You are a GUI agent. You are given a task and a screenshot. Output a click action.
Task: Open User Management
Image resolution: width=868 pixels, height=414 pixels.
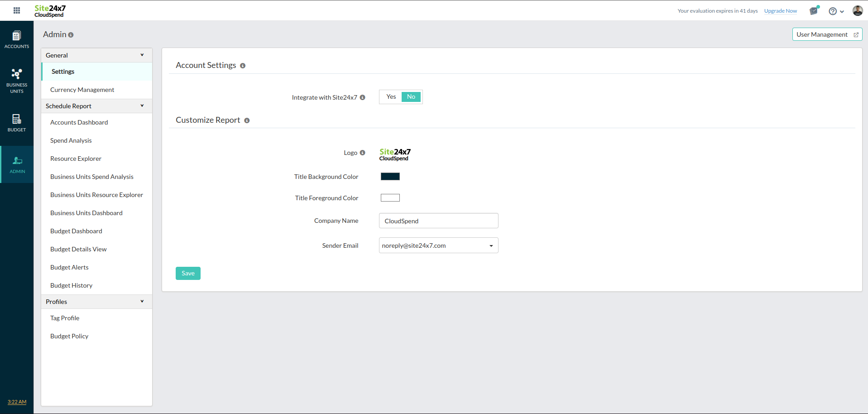pos(827,34)
